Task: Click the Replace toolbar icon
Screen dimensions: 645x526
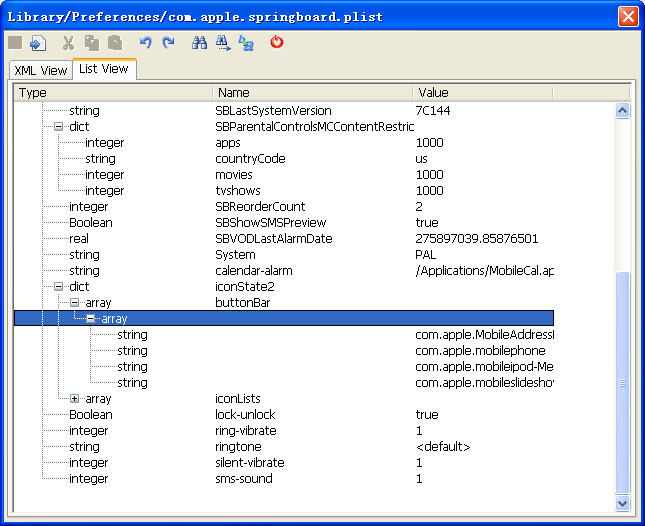Action: pos(246,43)
